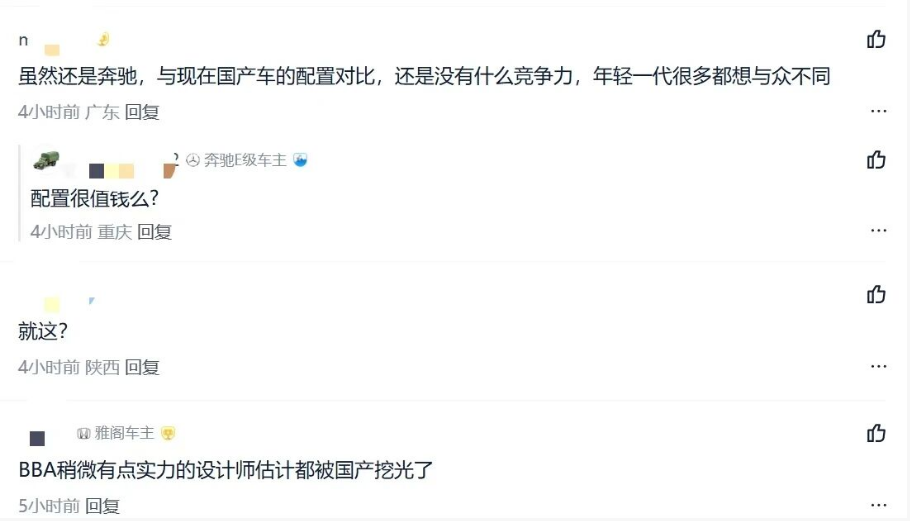Open more options for the 广东 comment

878,111
